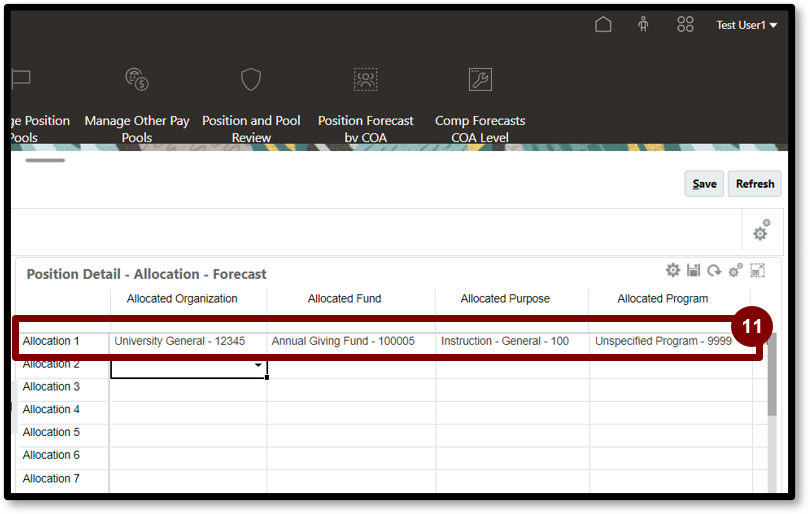
Task: Click the Manage Position Pools flag icon
Action: pyautogui.click(x=21, y=79)
